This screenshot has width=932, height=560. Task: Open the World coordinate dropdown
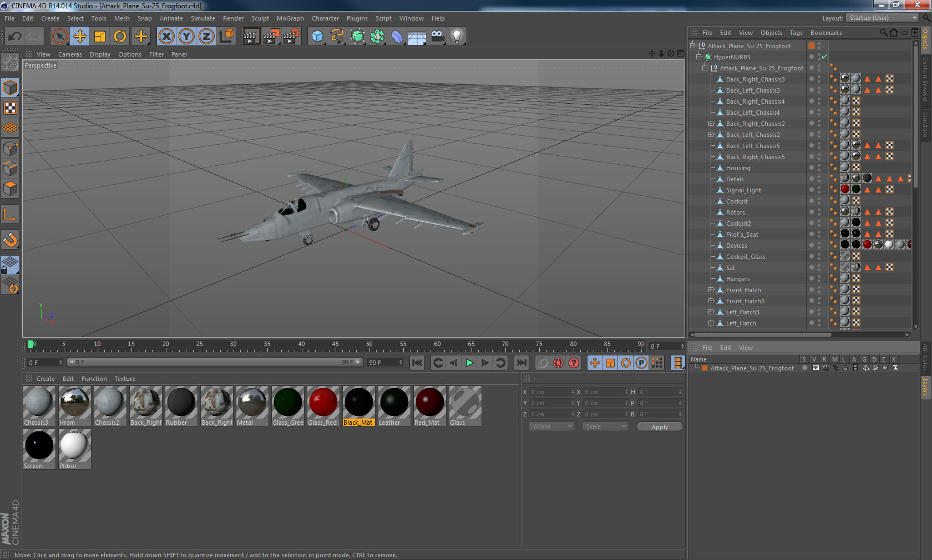click(551, 426)
